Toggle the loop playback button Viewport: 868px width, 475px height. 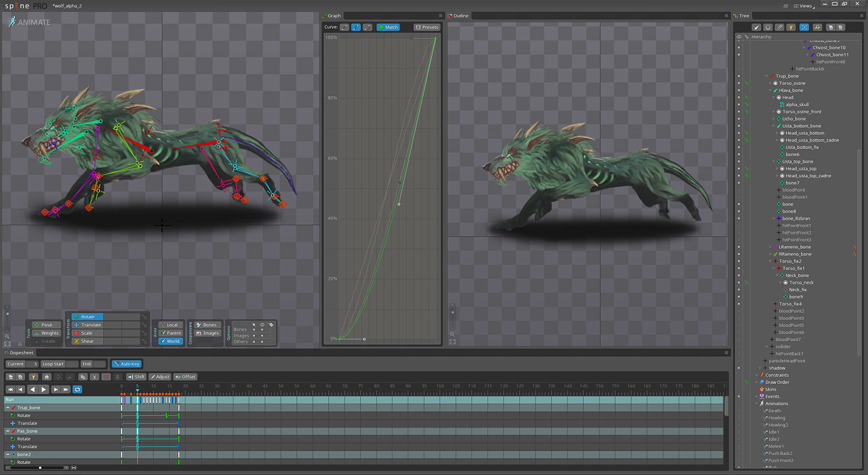[78, 390]
